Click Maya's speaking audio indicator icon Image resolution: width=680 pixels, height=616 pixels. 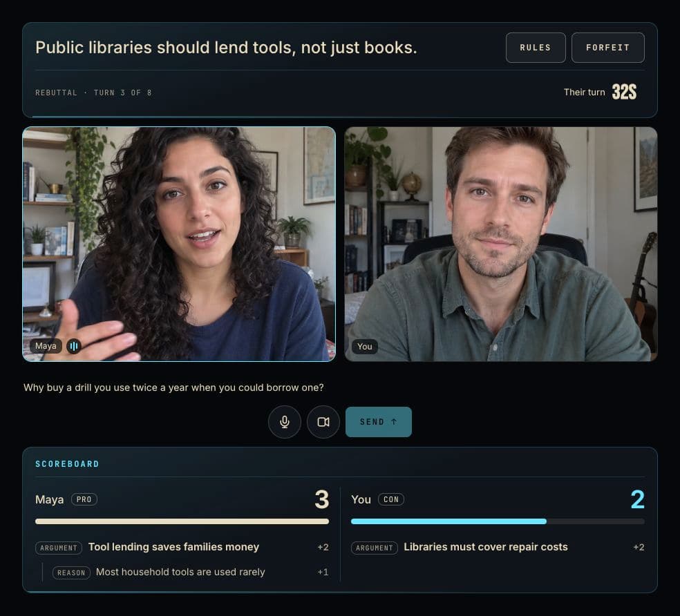click(x=74, y=346)
